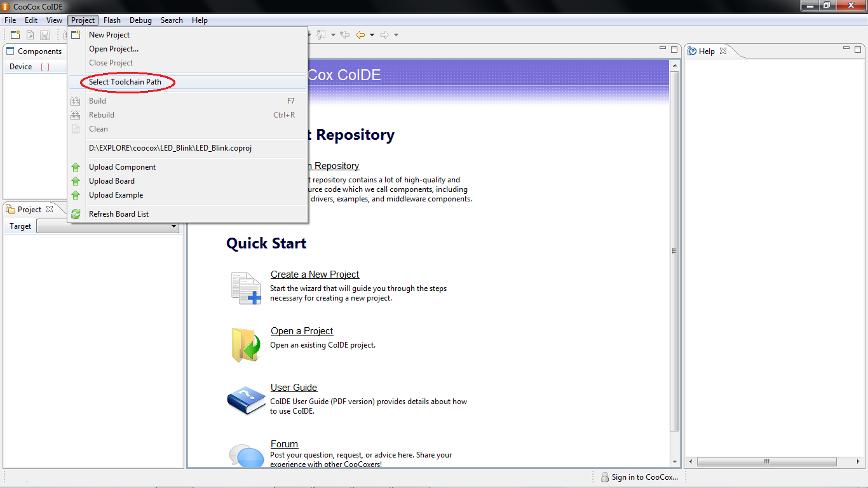Open the View menu

point(55,20)
